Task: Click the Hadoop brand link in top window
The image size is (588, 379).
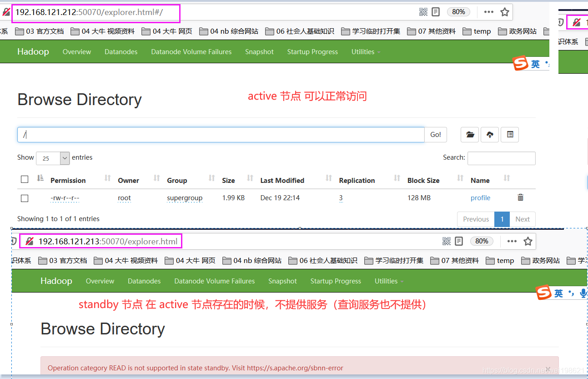Action: [33, 51]
